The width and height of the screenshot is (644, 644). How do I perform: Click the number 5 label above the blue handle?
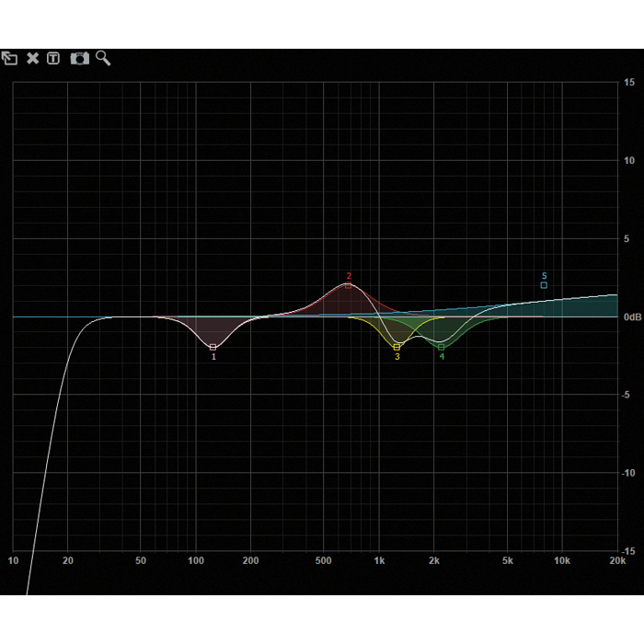click(x=544, y=276)
